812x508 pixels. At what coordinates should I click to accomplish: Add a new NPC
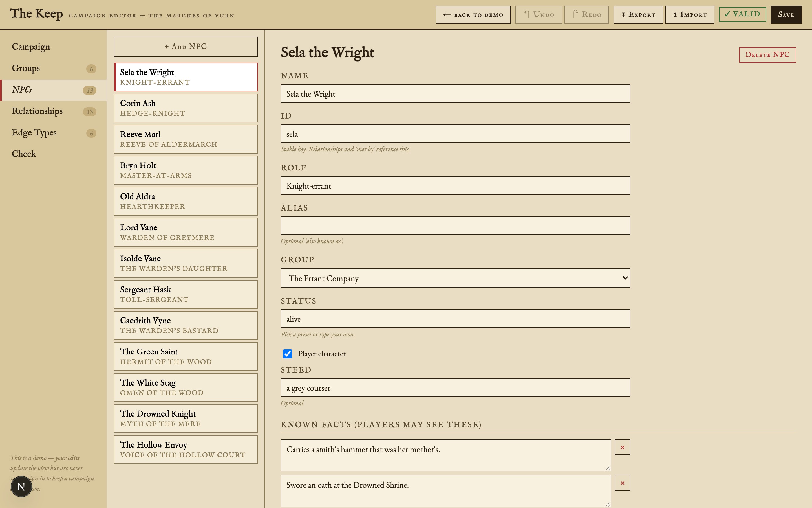(186, 47)
